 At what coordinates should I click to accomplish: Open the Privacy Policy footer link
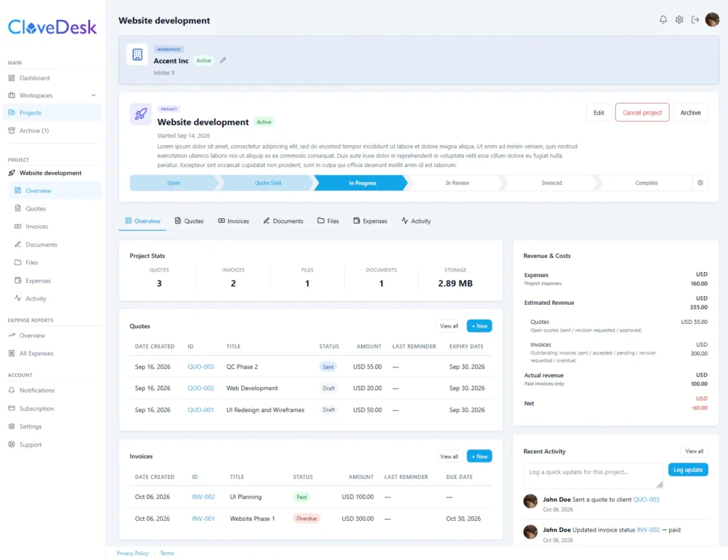tap(132, 554)
